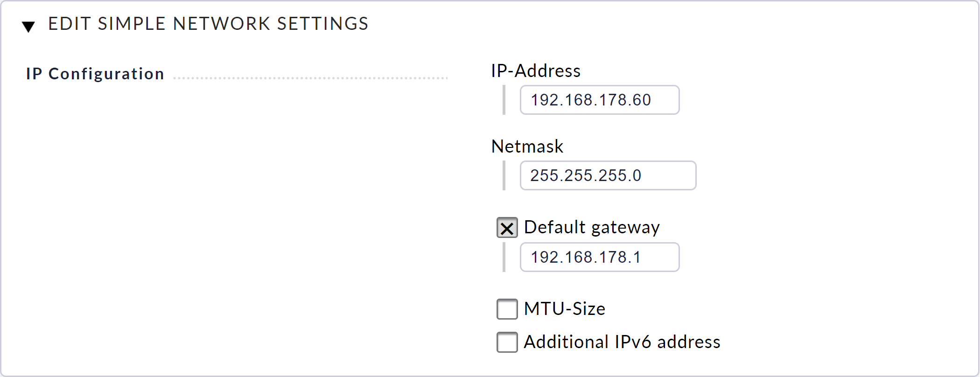
Task: Click the IP Configuration label
Action: 95,73
